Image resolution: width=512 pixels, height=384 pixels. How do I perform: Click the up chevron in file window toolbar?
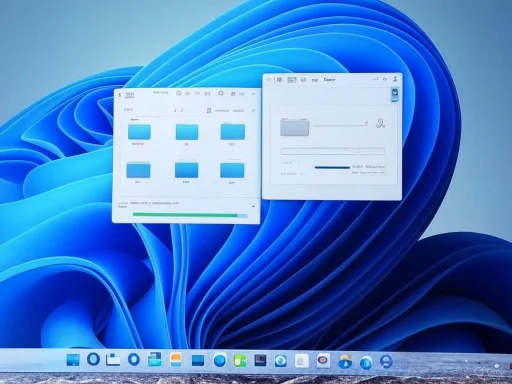click(x=253, y=110)
